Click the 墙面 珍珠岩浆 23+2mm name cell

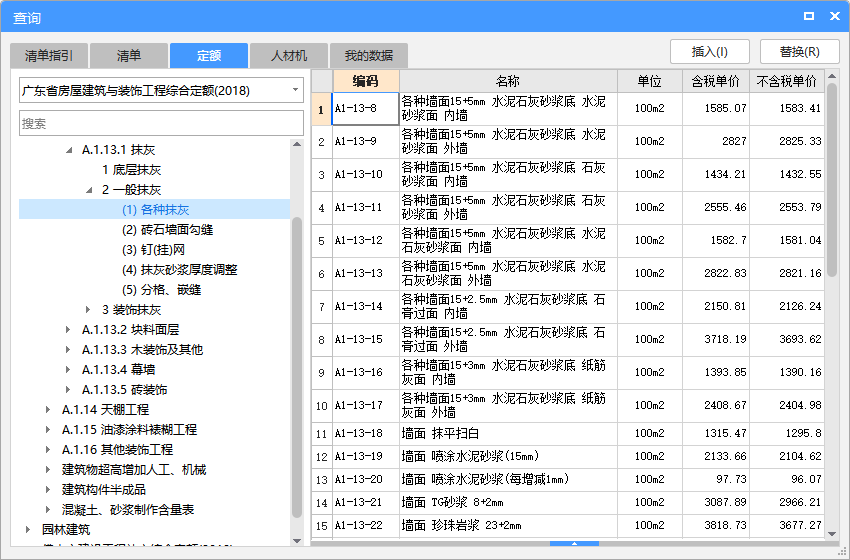[508, 525]
